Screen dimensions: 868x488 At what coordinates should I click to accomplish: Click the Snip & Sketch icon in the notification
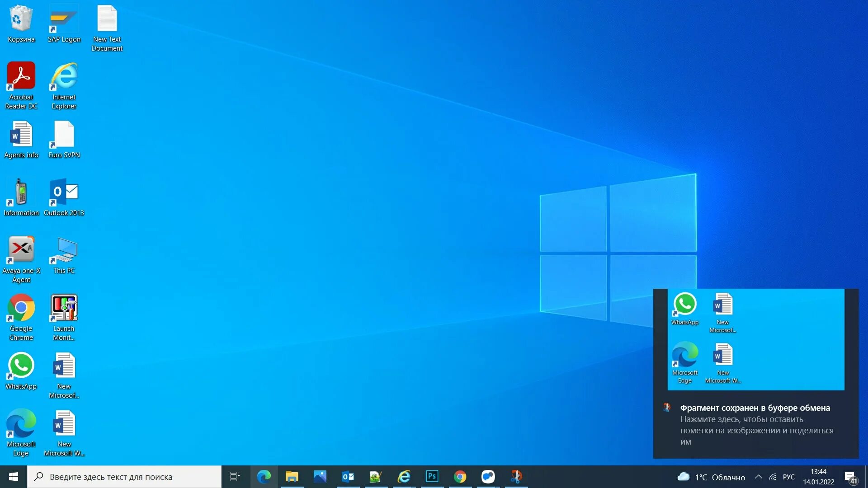(x=667, y=408)
